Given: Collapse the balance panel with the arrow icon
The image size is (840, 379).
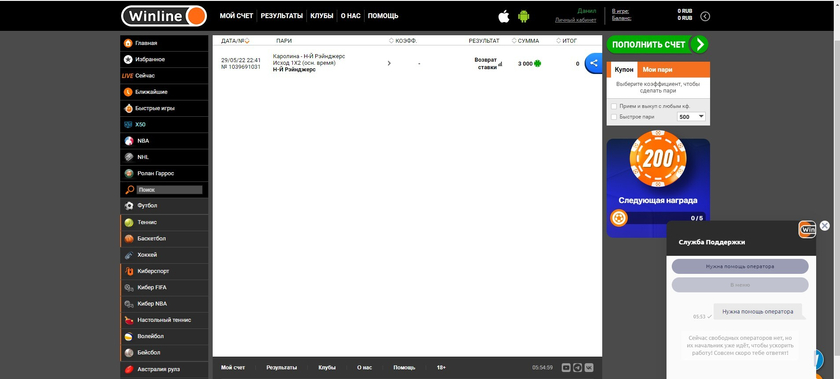Looking at the screenshot, I should pyautogui.click(x=705, y=16).
